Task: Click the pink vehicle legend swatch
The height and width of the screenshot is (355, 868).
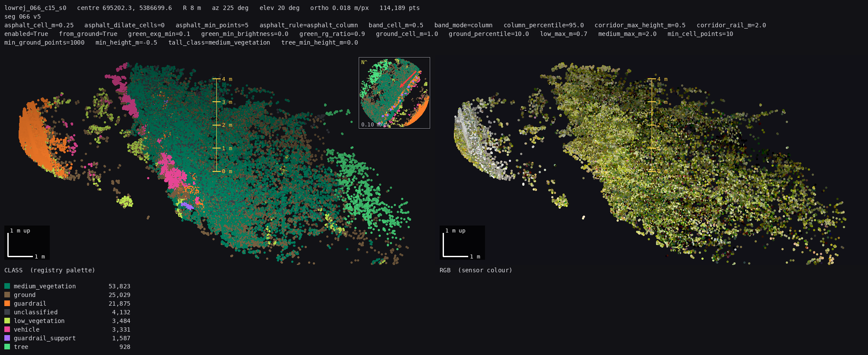Action: pos(7,329)
